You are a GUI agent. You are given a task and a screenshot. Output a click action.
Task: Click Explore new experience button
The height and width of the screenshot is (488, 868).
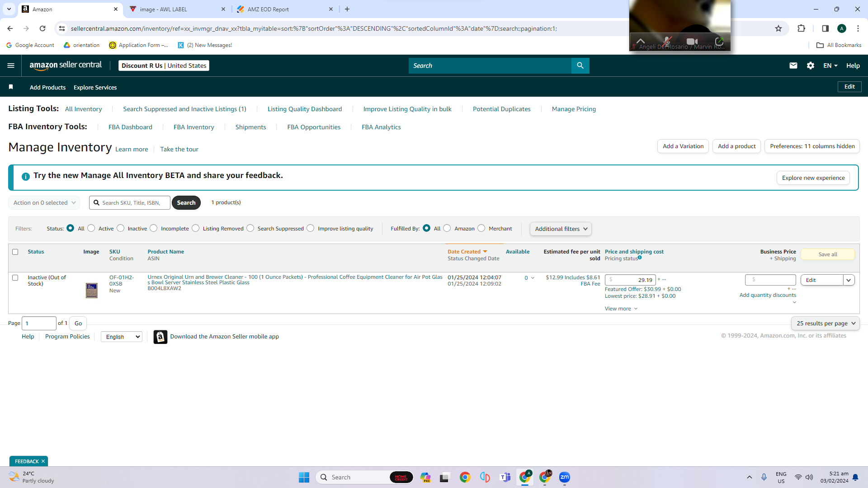coord(813,178)
